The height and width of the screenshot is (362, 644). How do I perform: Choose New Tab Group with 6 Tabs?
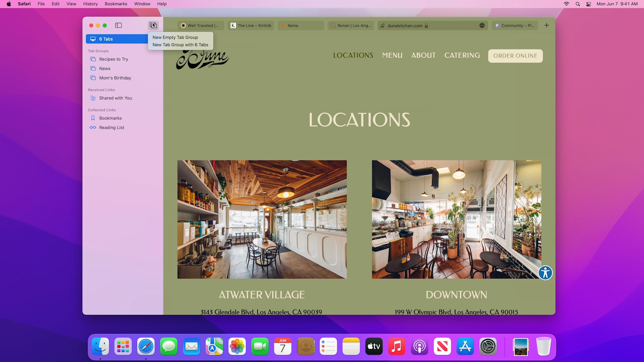(180, 45)
